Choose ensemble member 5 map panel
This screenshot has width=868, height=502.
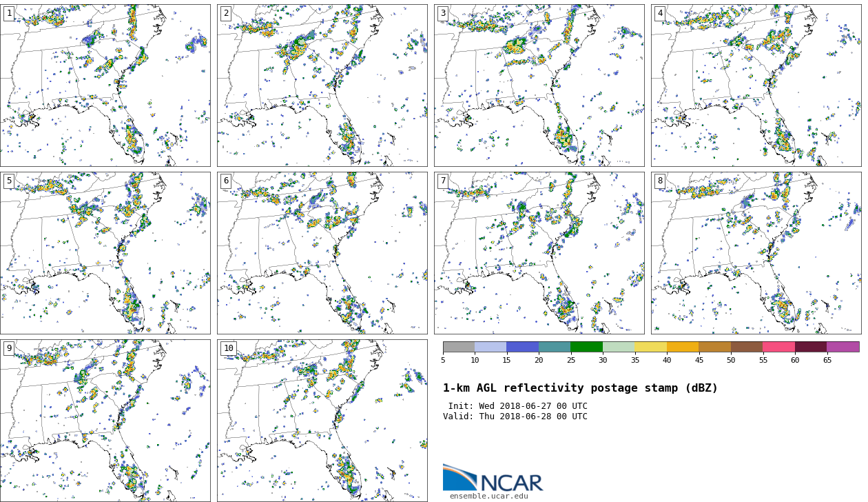[x=105, y=253]
